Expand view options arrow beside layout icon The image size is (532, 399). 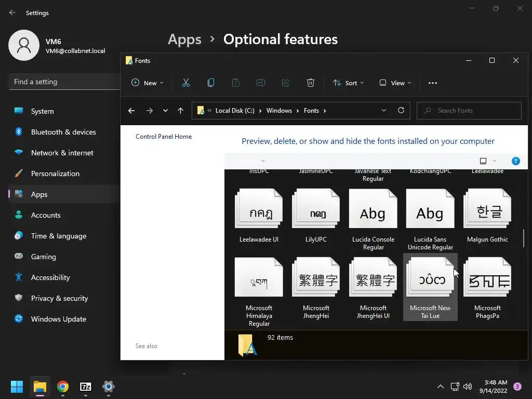[x=495, y=161]
